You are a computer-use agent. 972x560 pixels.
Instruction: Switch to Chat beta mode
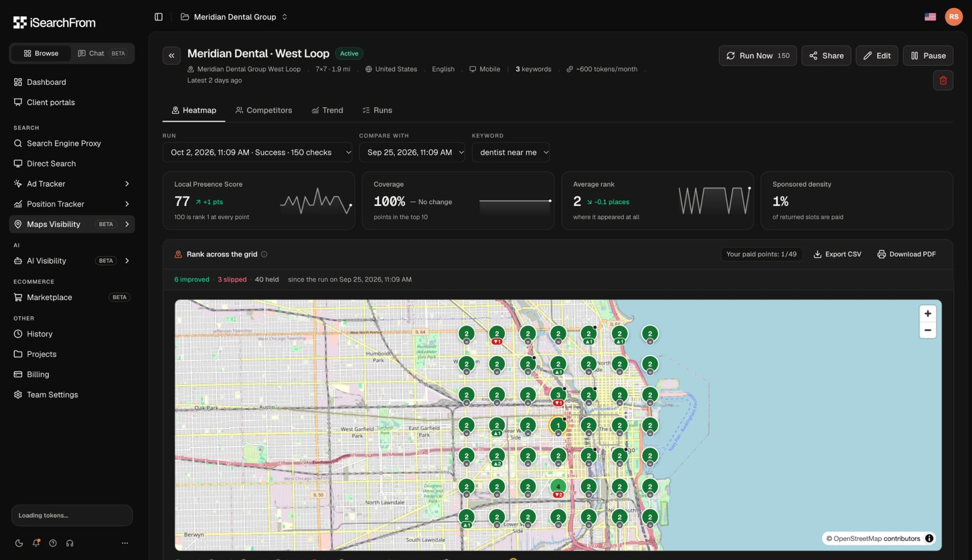point(102,53)
